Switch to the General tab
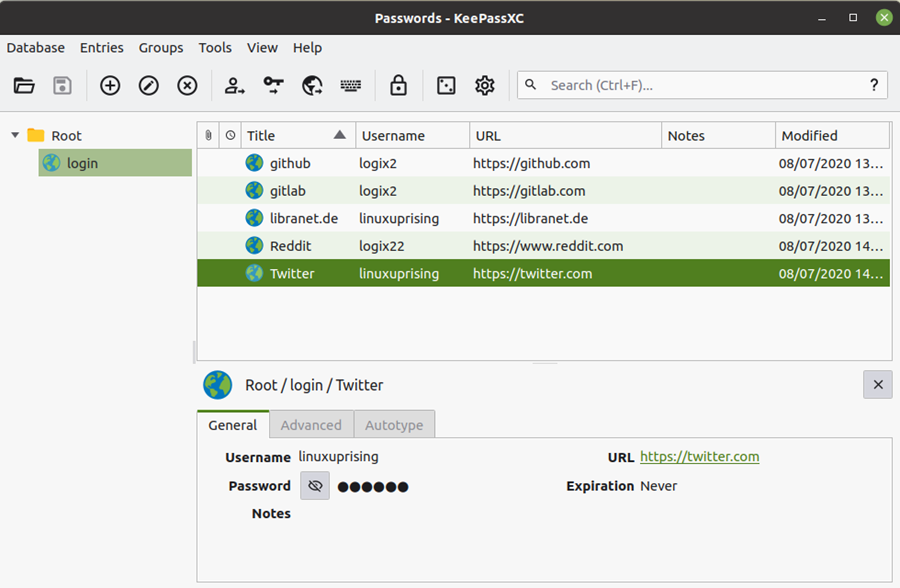Image resolution: width=900 pixels, height=588 pixels. coord(232,425)
